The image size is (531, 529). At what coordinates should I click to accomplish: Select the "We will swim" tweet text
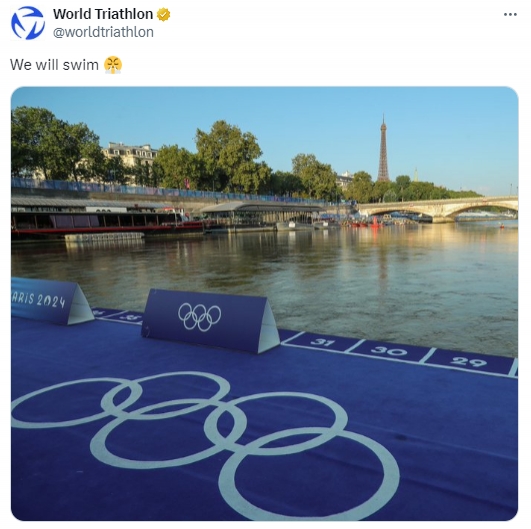tap(54, 64)
